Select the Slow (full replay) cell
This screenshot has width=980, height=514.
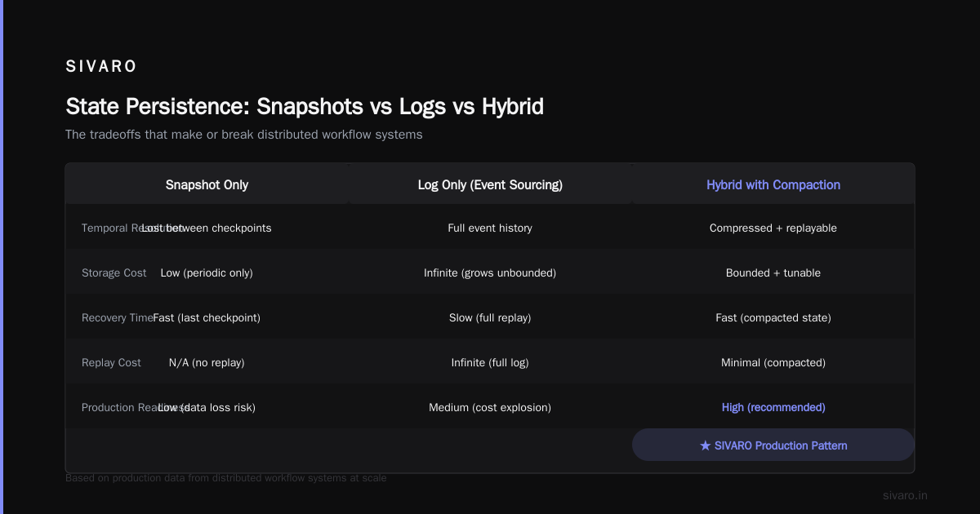(x=490, y=318)
